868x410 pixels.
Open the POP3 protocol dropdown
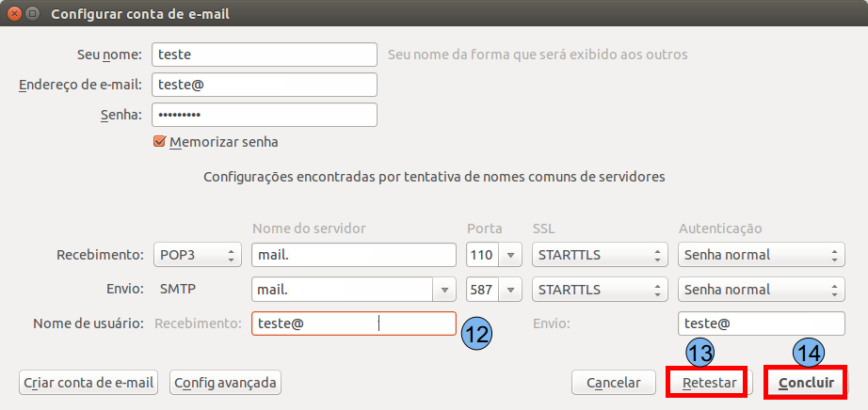(196, 255)
